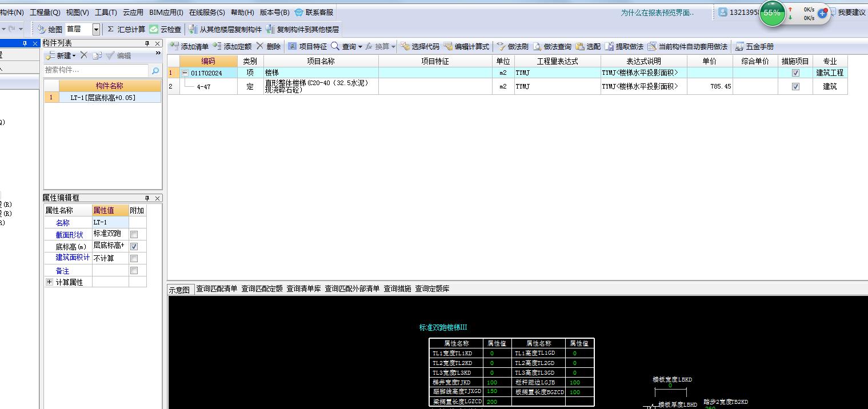Click the 编辑 button in 构件列表
868x409 pixels.
pyautogui.click(x=119, y=55)
